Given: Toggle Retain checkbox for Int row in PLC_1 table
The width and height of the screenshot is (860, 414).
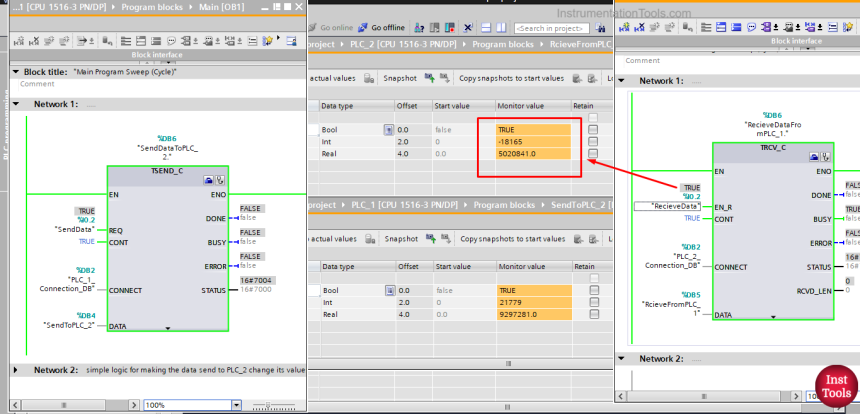Looking at the screenshot, I should 594,302.
